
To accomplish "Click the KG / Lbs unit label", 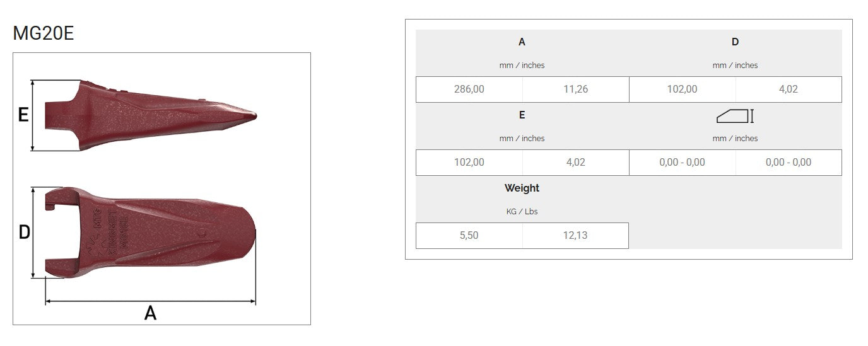I will (522, 212).
